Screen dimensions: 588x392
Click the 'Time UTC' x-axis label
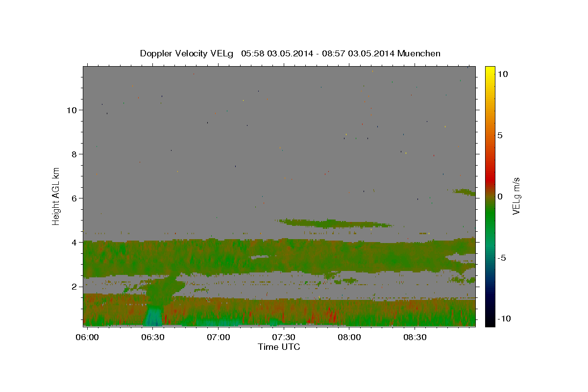(279, 347)
